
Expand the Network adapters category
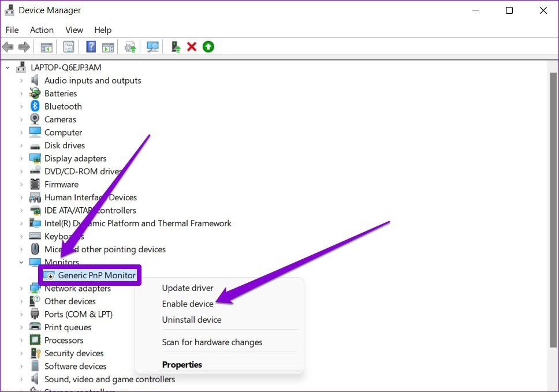pyautogui.click(x=21, y=288)
